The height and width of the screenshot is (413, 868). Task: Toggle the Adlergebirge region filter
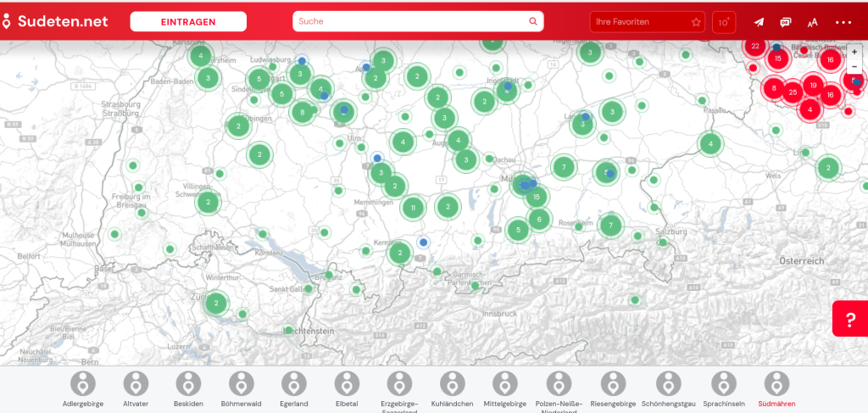click(x=83, y=388)
